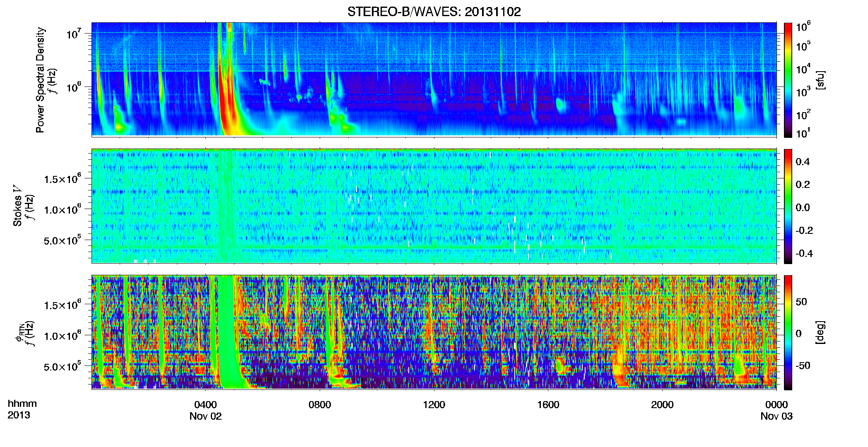The height and width of the screenshot is (447, 868).
Task: Click the "1600" time tick label
Action: click(548, 405)
